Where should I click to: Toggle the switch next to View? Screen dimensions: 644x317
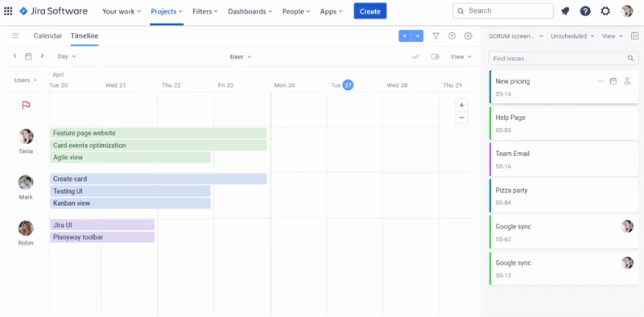click(x=435, y=56)
